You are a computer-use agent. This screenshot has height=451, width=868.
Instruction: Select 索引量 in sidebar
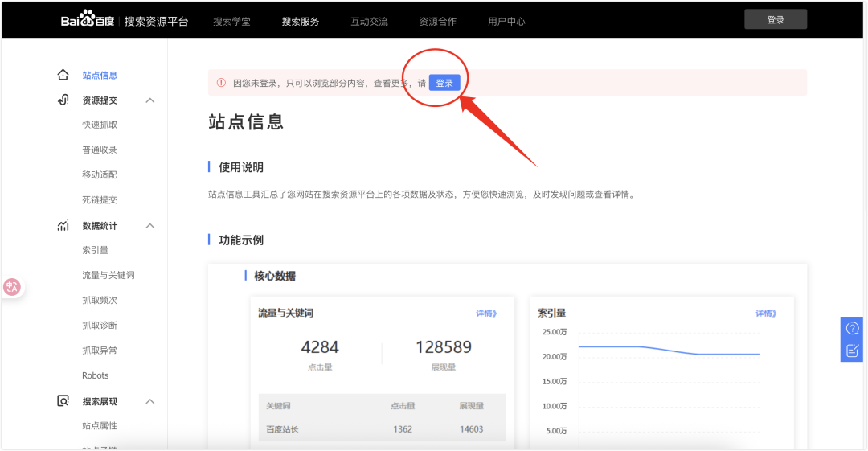95,250
